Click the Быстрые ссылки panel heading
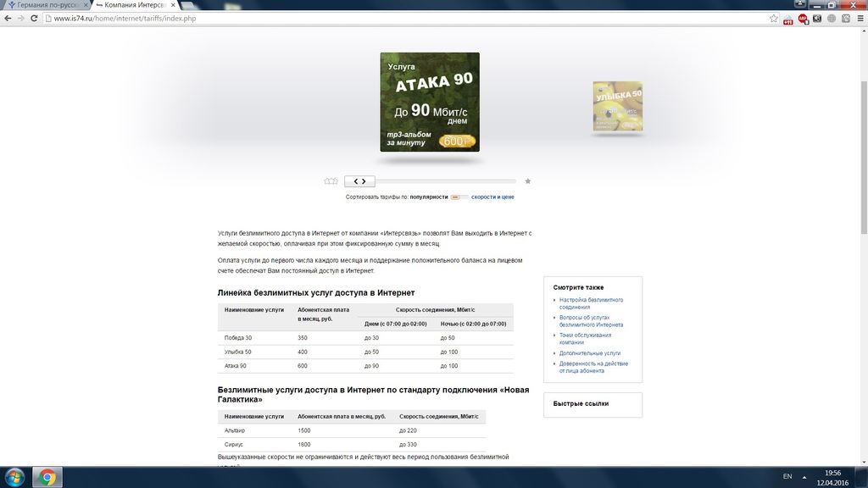 click(581, 404)
